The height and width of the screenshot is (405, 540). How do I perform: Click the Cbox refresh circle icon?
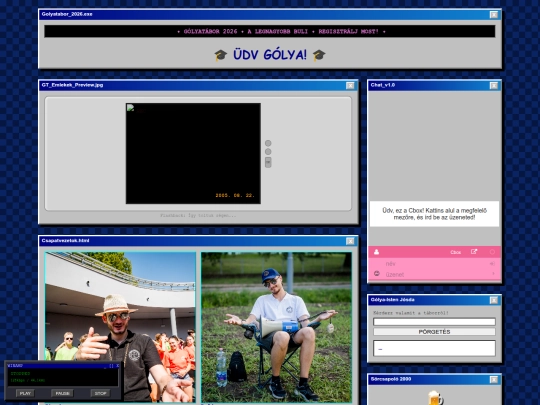pos(492,252)
